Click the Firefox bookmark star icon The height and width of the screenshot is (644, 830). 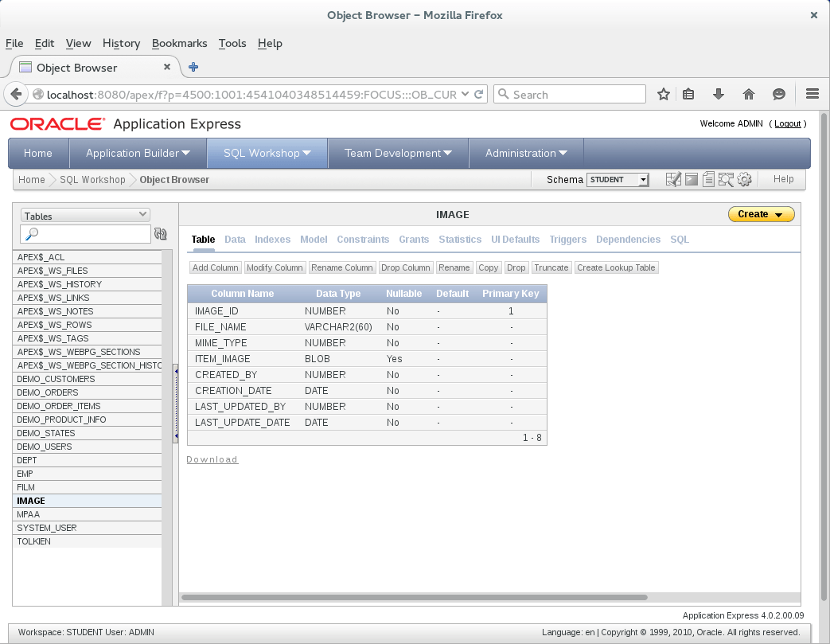tap(663, 94)
